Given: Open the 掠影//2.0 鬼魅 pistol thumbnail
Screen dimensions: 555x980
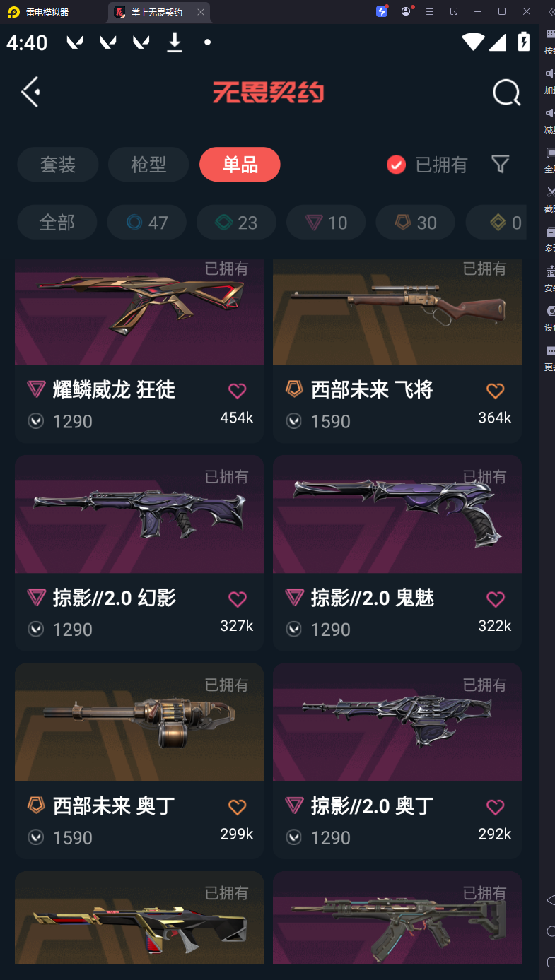Looking at the screenshot, I should (397, 514).
